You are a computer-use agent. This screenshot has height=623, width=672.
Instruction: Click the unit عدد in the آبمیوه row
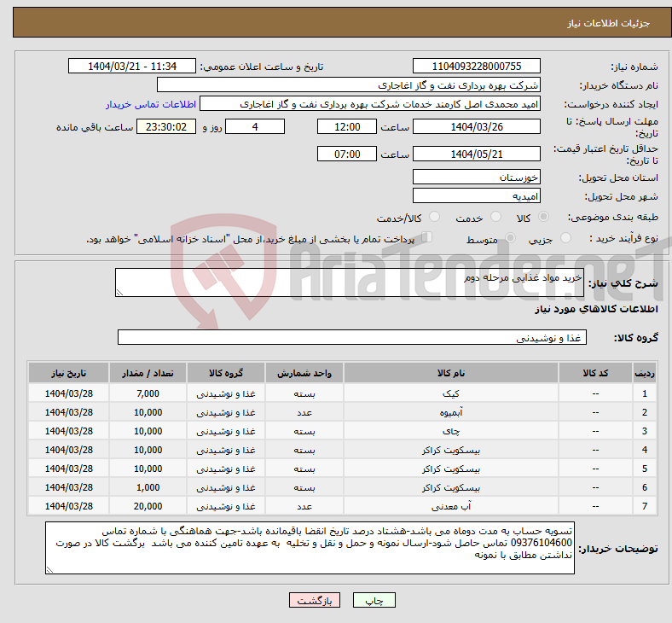coord(304,412)
